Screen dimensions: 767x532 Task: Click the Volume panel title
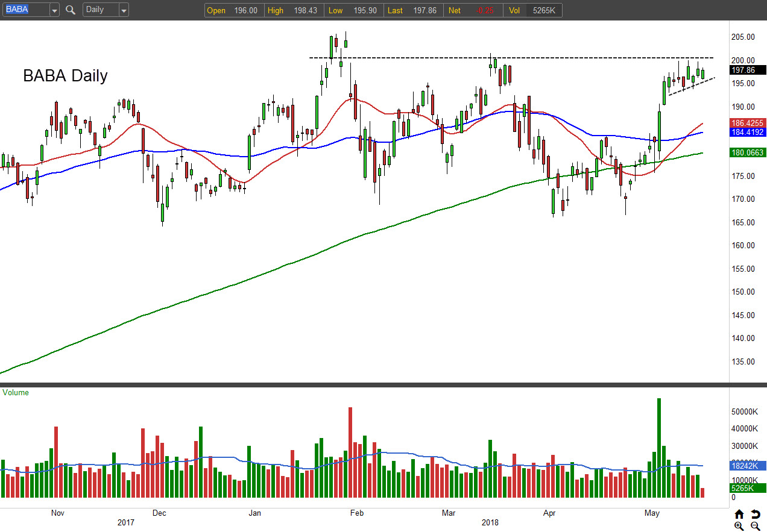[x=16, y=392]
